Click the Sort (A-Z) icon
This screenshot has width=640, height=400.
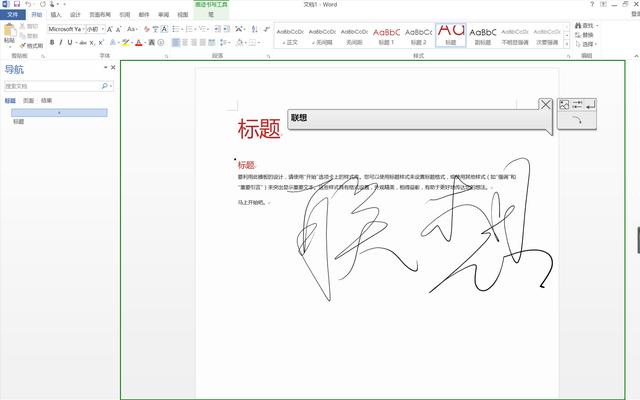tap(254, 29)
